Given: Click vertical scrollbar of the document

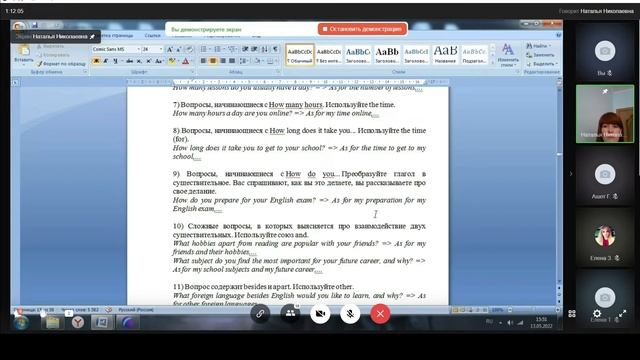Looking at the screenshot, I should coord(559,184).
